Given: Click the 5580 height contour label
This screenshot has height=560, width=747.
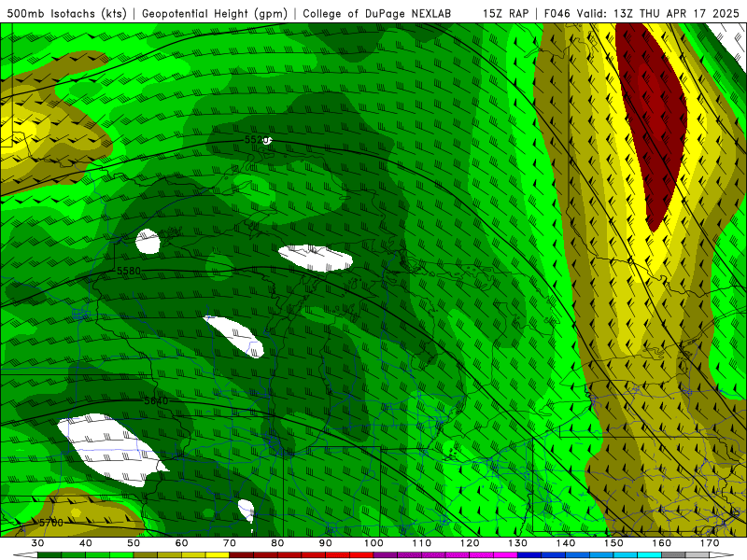Looking at the screenshot, I should click(129, 271).
